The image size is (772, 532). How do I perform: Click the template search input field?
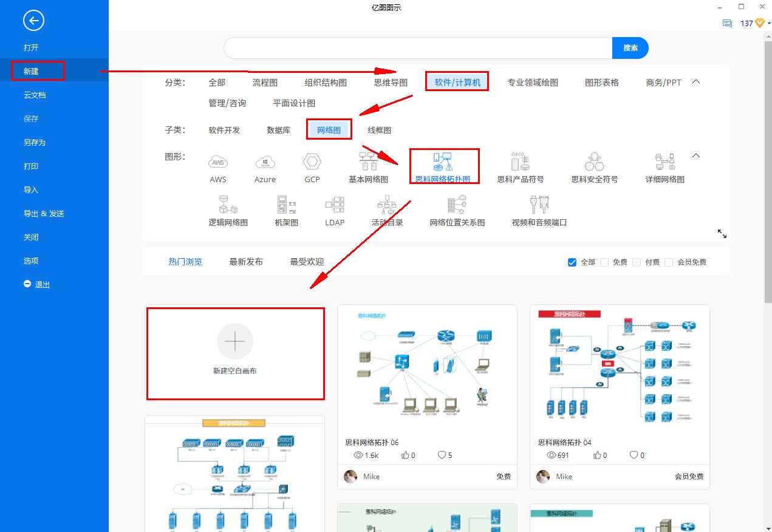tap(418, 48)
